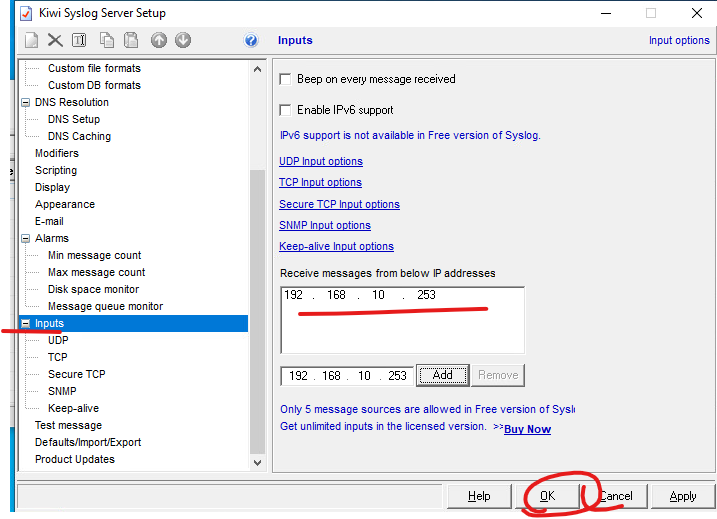Confirm settings with OK button

pyautogui.click(x=547, y=496)
